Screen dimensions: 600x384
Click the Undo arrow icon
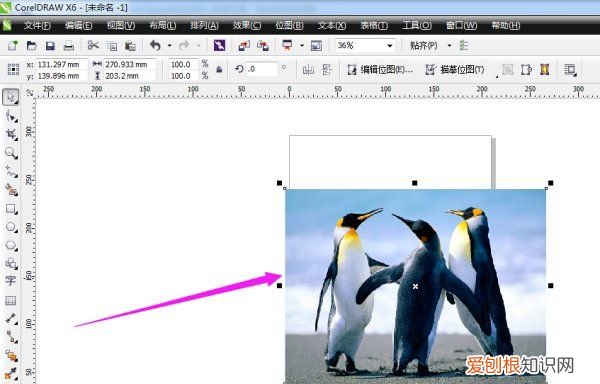click(x=155, y=46)
